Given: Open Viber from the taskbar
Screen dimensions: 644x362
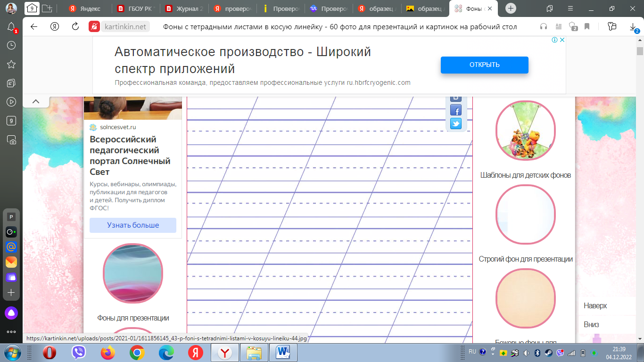Looking at the screenshot, I should [x=79, y=353].
